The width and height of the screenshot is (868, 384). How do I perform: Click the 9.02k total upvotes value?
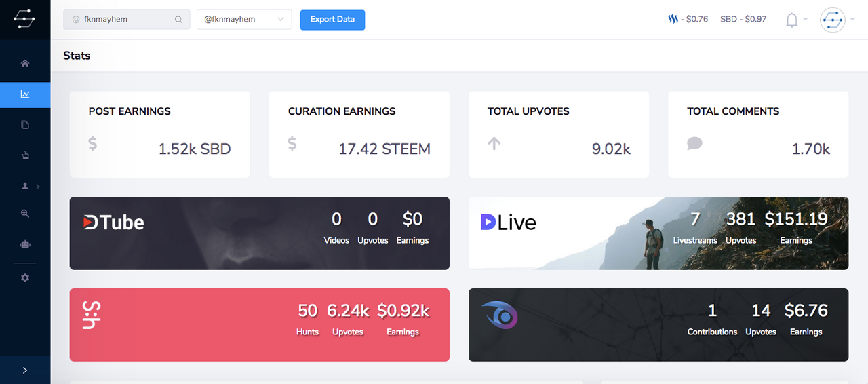pyautogui.click(x=611, y=149)
